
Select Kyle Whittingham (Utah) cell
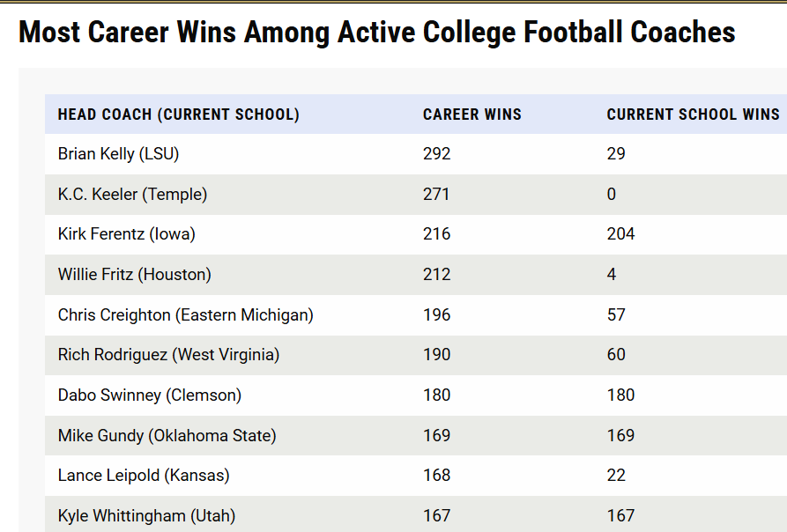146,515
